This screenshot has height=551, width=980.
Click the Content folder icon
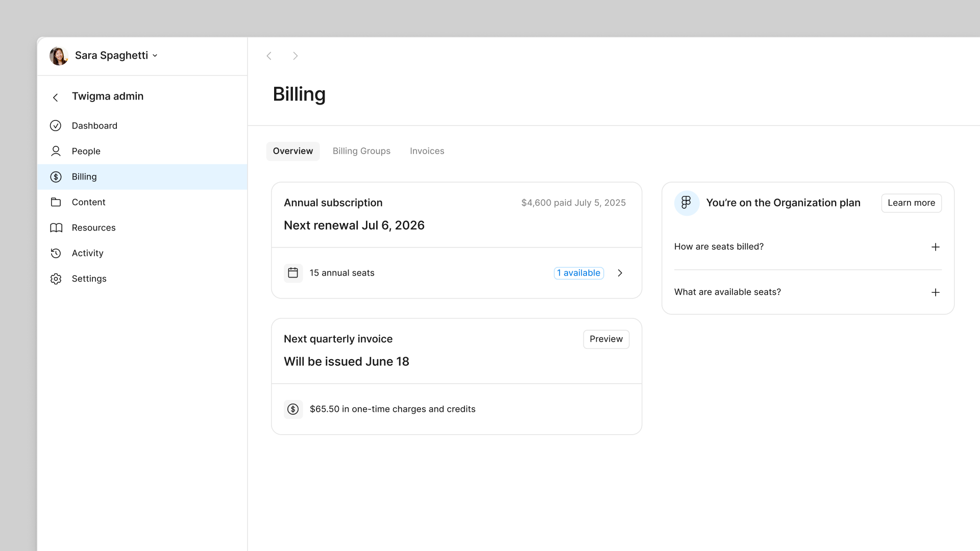pyautogui.click(x=56, y=202)
